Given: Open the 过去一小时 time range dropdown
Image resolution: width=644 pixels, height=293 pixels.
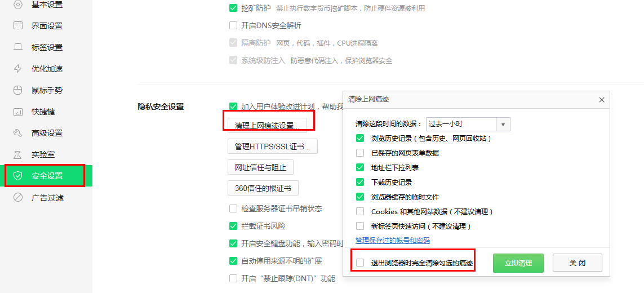Looking at the screenshot, I should (468, 124).
